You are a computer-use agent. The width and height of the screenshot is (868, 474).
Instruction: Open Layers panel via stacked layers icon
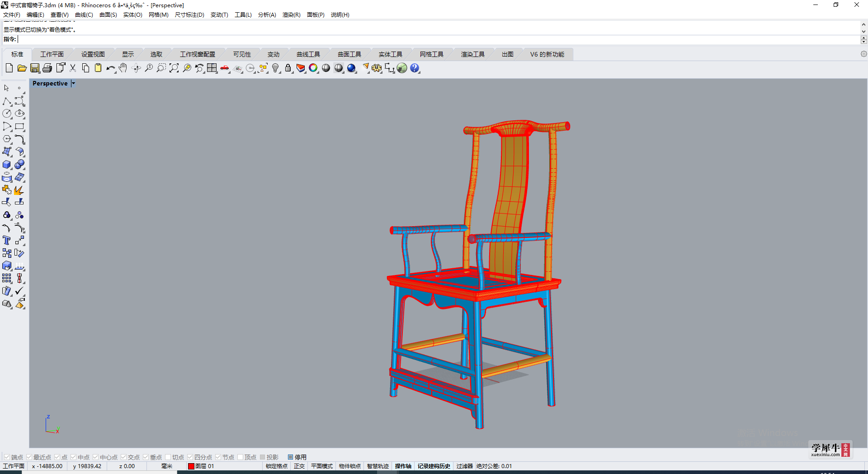coord(301,68)
